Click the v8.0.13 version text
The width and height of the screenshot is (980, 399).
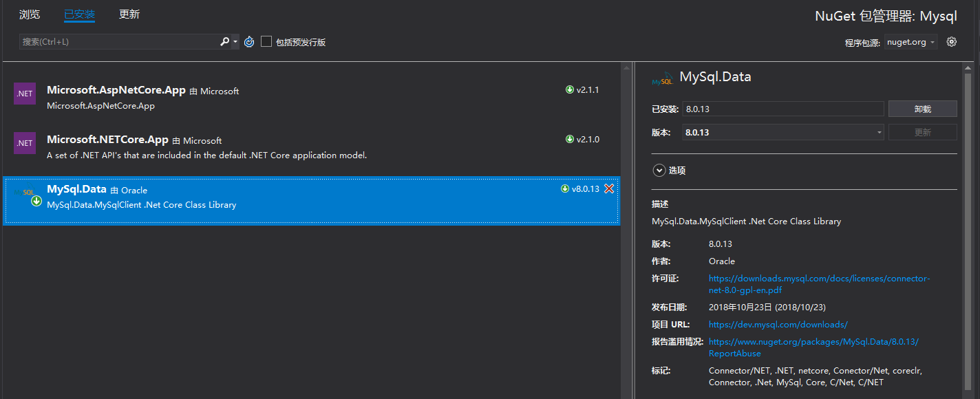(586, 189)
